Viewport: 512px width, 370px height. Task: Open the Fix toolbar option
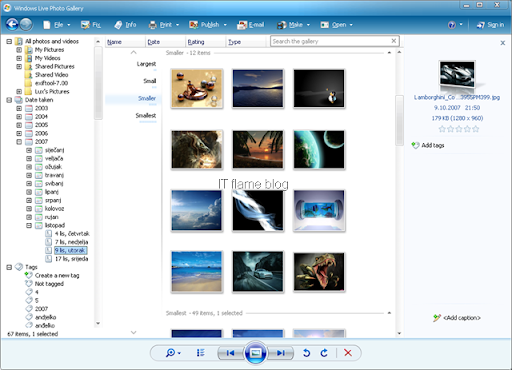click(91, 25)
